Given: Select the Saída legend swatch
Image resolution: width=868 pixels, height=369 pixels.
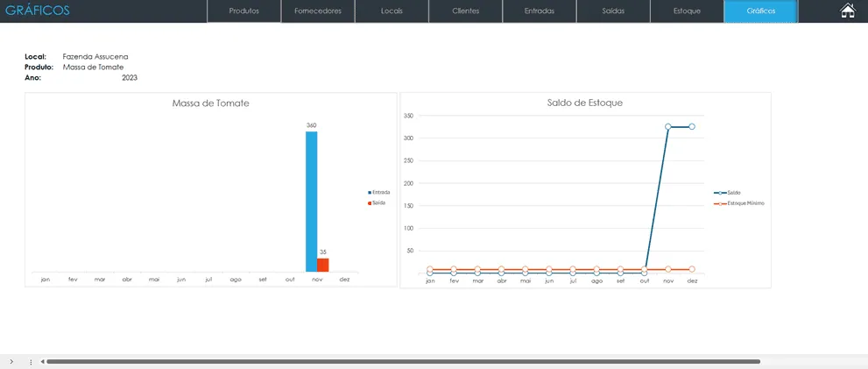Looking at the screenshot, I should [x=370, y=203].
